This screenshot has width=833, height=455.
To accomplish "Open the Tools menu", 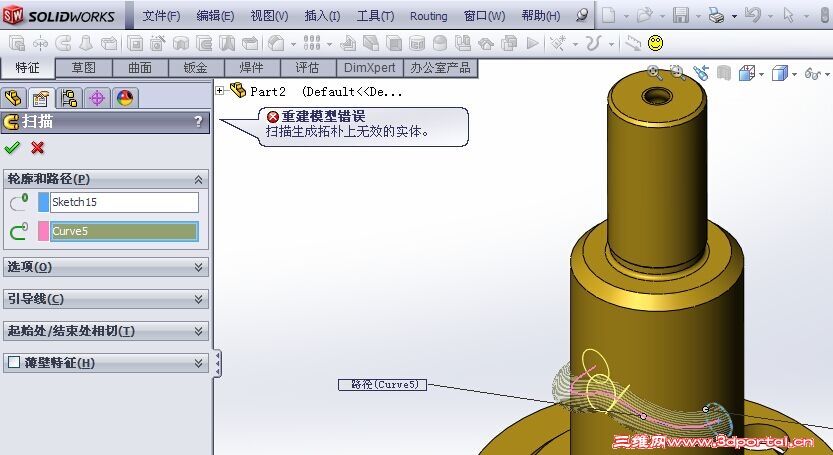I will point(375,16).
